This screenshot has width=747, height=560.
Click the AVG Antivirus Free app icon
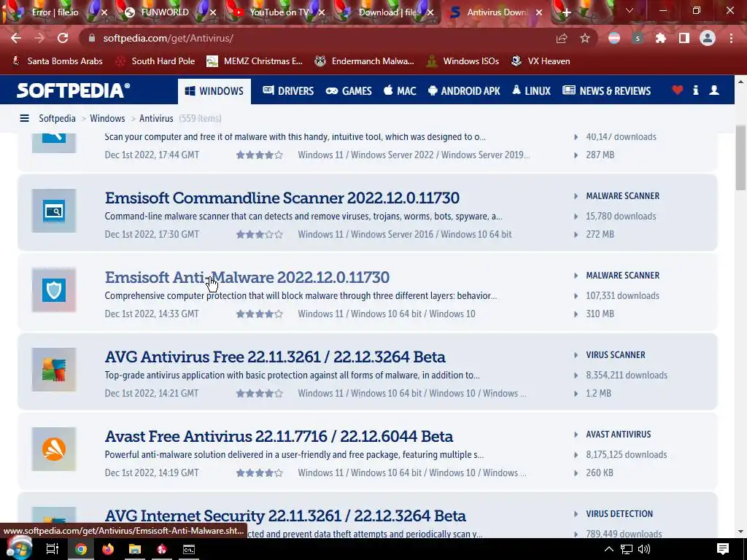(54, 370)
